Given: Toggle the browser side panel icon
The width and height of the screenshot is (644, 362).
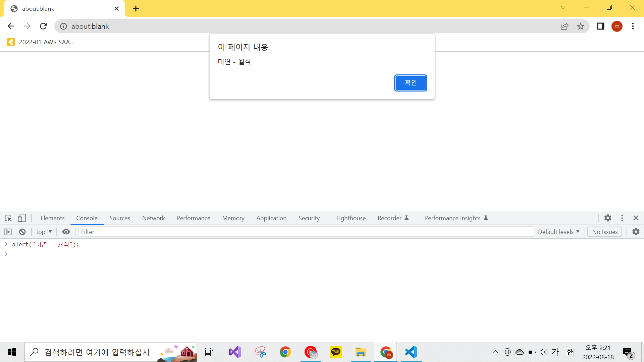Looking at the screenshot, I should click(x=600, y=26).
